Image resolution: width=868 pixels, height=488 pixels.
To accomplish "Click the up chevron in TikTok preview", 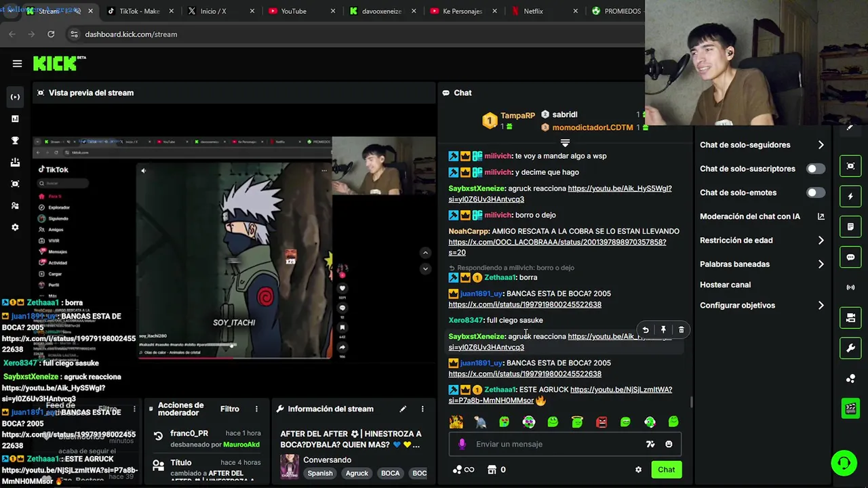I will click(x=425, y=253).
